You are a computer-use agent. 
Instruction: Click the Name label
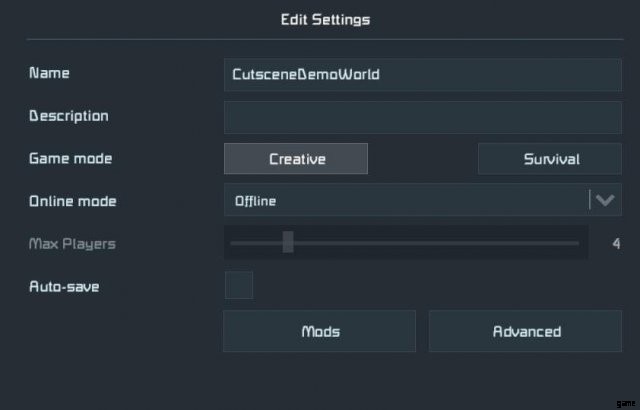click(49, 73)
